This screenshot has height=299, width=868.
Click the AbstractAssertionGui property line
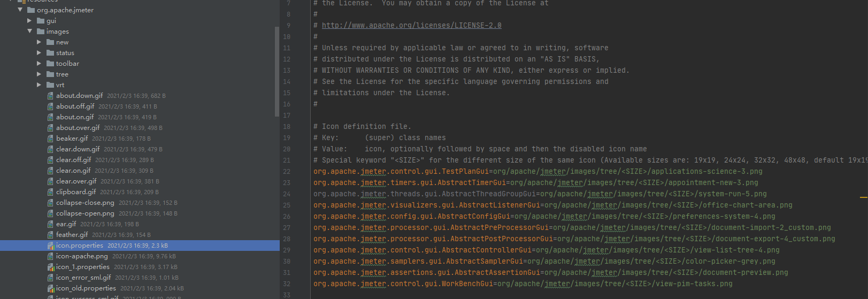pyautogui.click(x=550, y=273)
